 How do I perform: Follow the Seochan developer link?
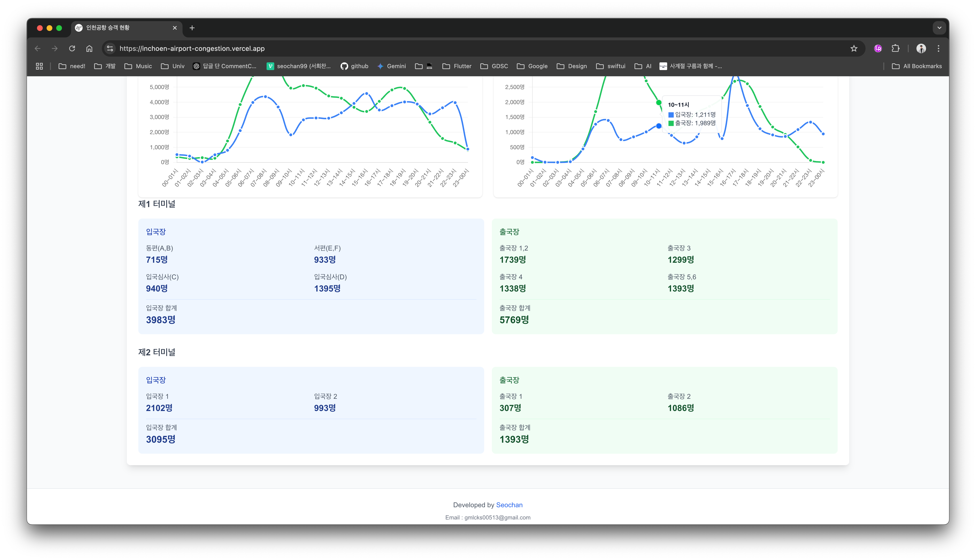click(x=509, y=505)
